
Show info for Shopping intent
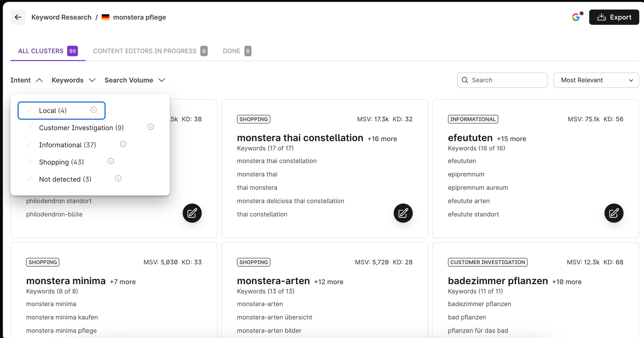tap(111, 161)
